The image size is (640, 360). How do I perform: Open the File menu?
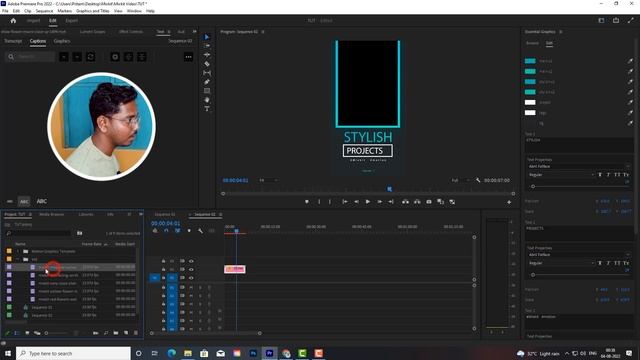(x=5, y=11)
